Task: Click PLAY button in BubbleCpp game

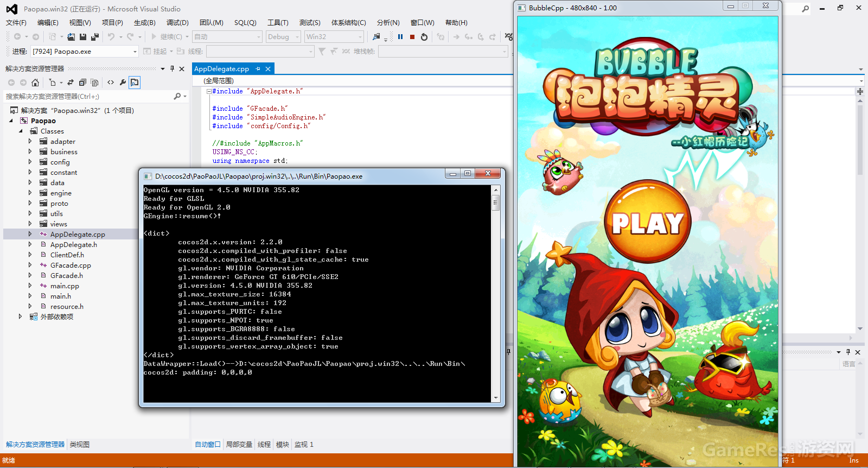Action: tap(647, 222)
